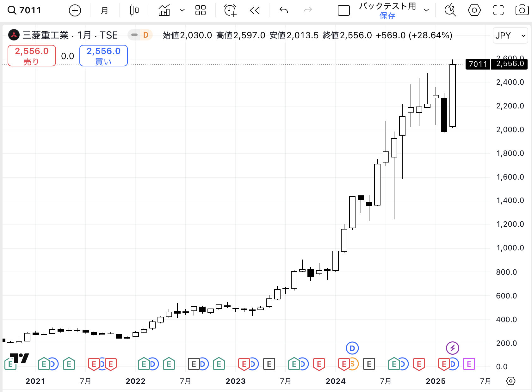Open the indicators chart icon
532x392 pixels.
[164, 10]
